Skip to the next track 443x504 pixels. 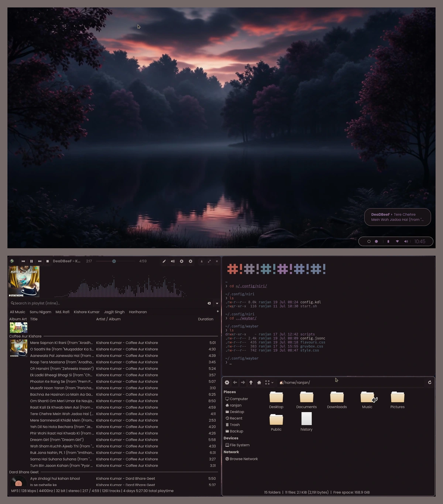coord(40,261)
